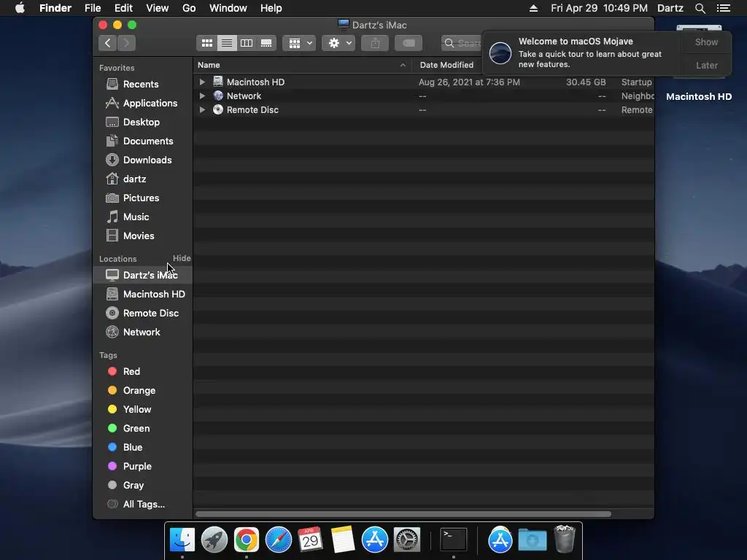Expand the Remote Disc row triangle

click(202, 109)
